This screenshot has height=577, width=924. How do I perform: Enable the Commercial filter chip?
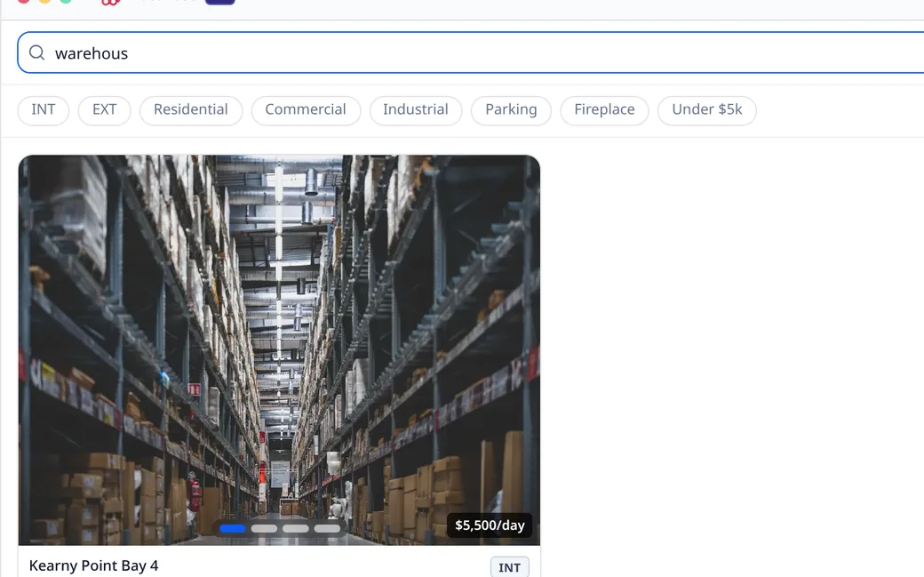click(306, 110)
